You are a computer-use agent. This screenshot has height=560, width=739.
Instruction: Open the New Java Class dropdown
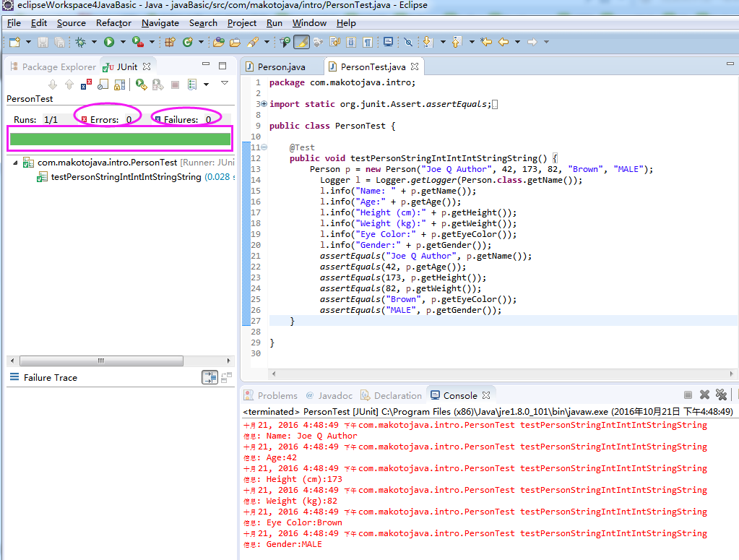click(202, 43)
